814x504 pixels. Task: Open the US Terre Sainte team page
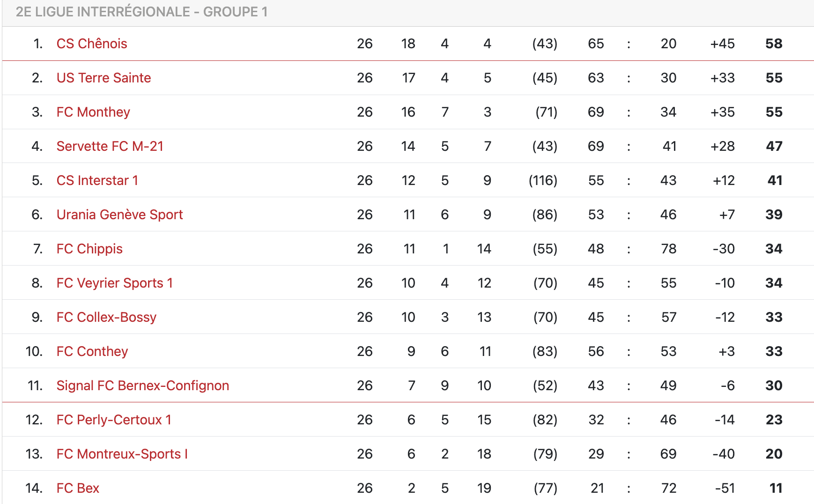pos(104,78)
